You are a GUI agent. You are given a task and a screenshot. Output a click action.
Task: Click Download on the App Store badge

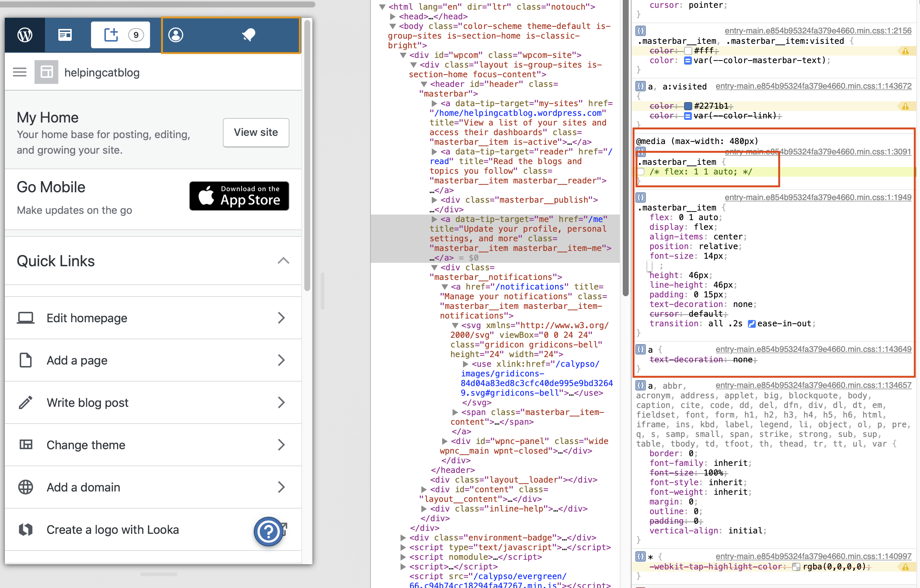(x=239, y=196)
